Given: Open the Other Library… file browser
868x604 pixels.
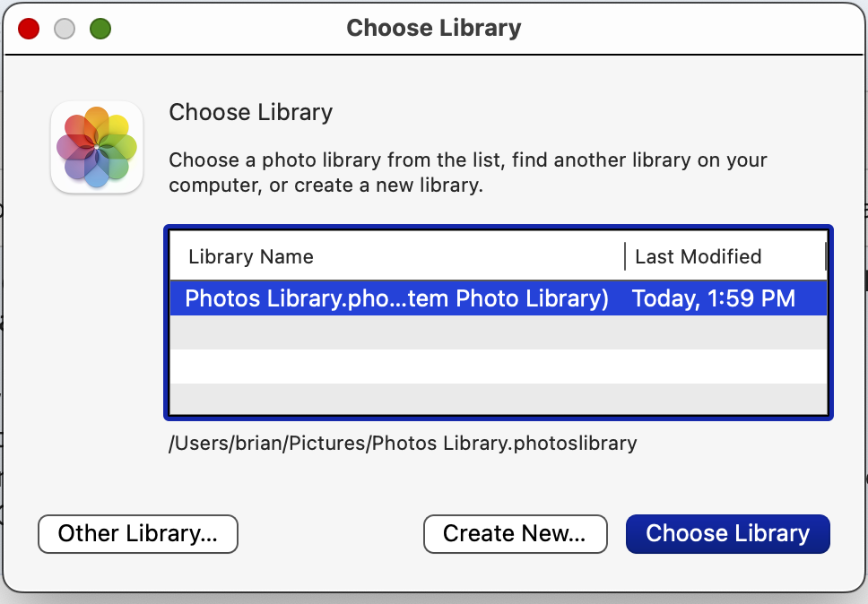Looking at the screenshot, I should (x=138, y=534).
